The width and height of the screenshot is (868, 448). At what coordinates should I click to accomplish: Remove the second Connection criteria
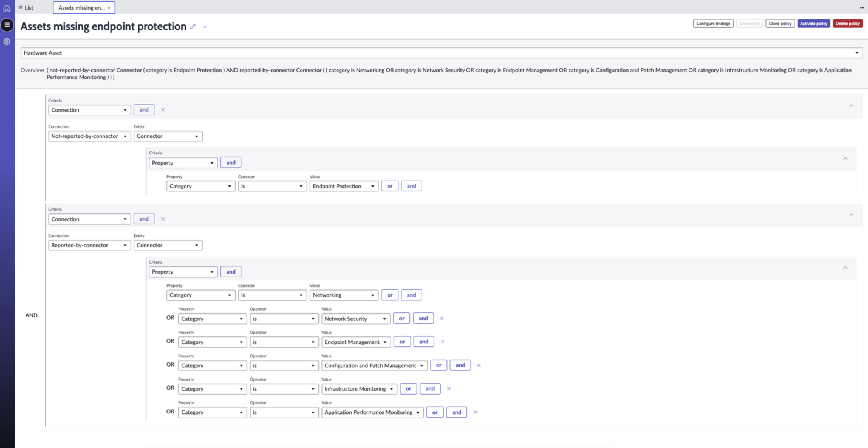point(163,219)
